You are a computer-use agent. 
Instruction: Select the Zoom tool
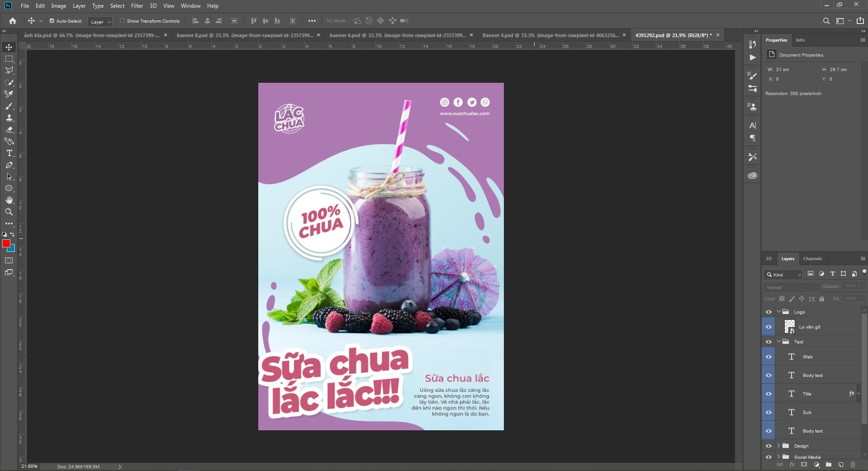[9, 212]
